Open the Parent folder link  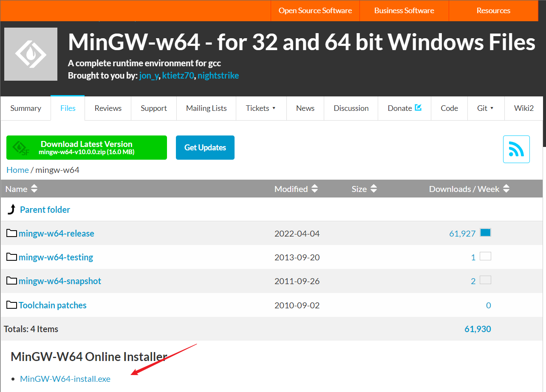tap(45, 209)
